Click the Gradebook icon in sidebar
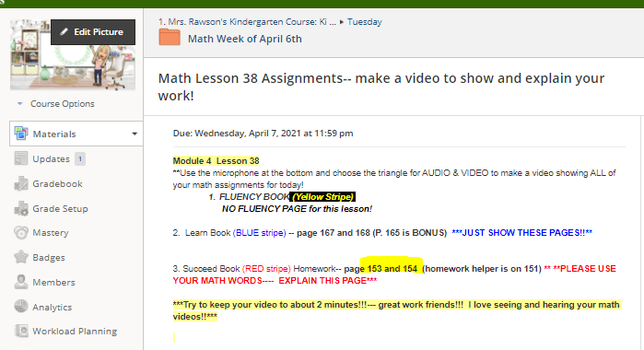Viewport: 644px width, 350px height. coord(21,183)
